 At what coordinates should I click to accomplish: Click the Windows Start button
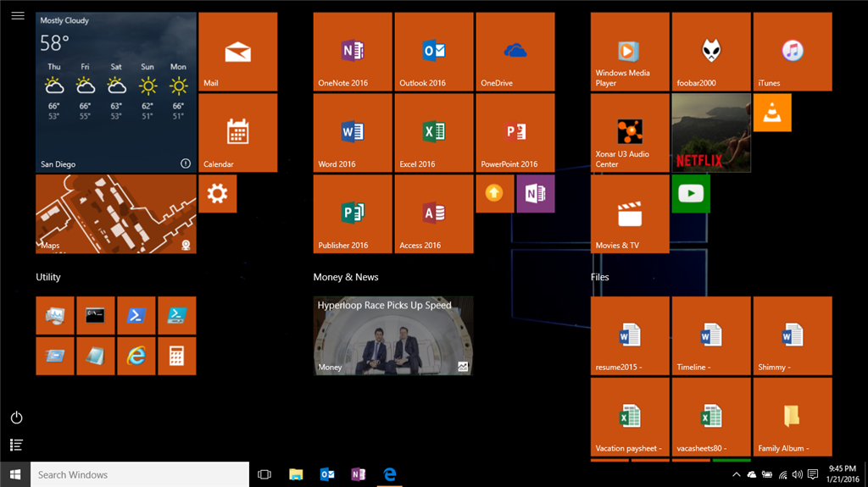tap(15, 474)
